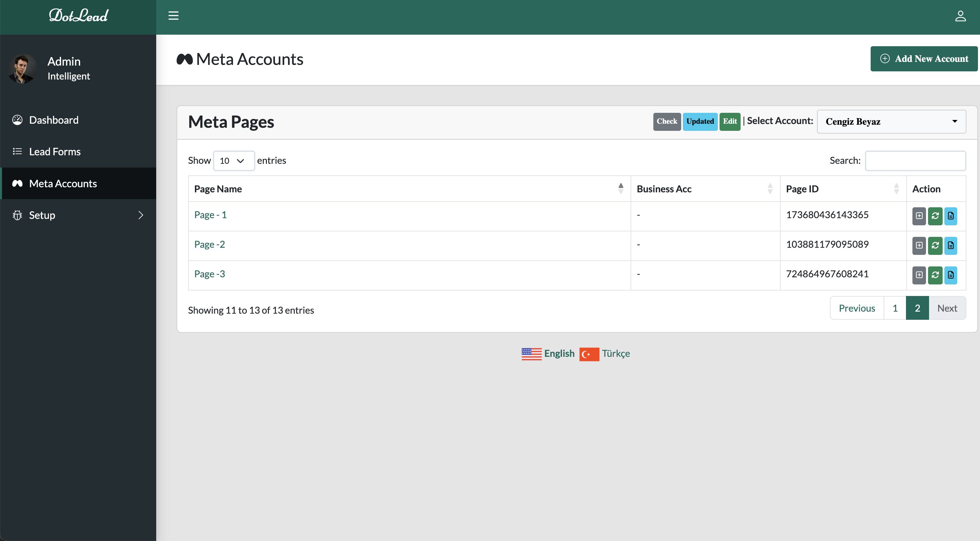Open the Page -2 link

209,244
